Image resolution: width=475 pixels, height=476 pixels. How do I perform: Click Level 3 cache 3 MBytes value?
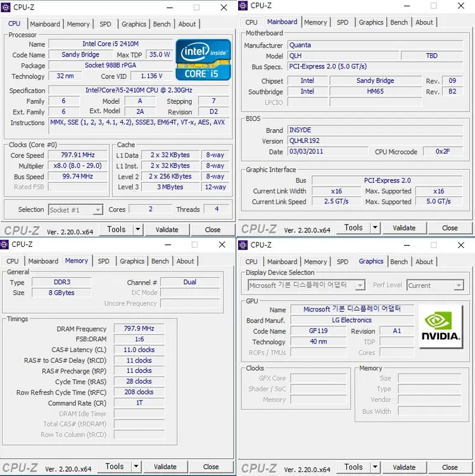(170, 187)
